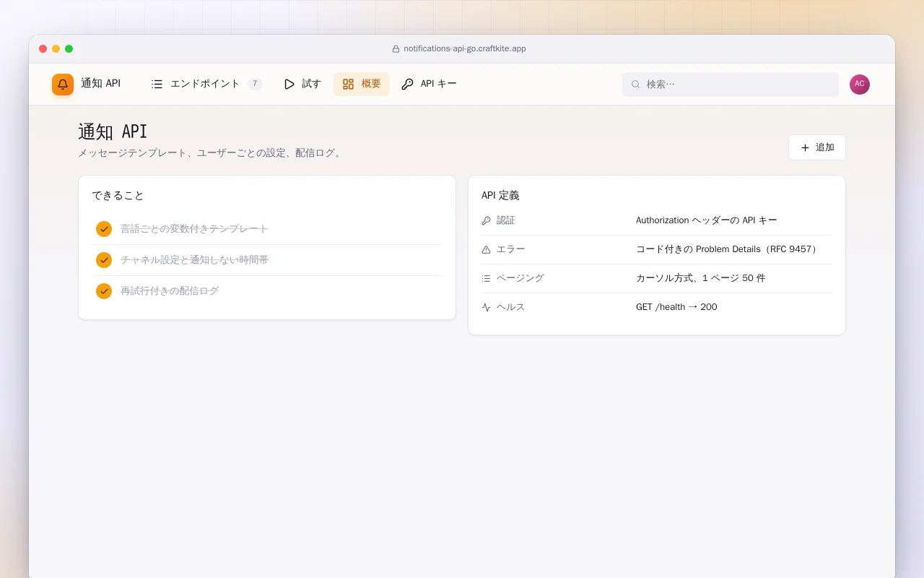
Task: Click the key icon in 認証 row
Action: 486,220
